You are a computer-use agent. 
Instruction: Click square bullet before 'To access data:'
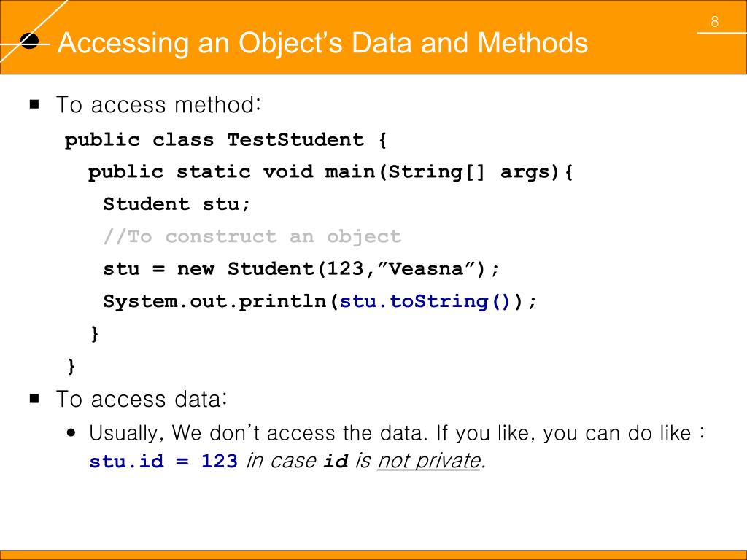click(34, 399)
